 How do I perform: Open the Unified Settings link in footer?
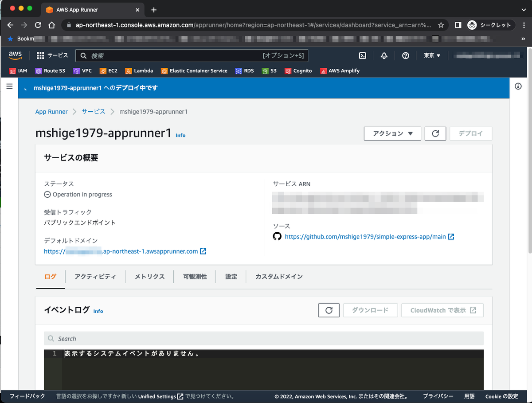coord(161,396)
